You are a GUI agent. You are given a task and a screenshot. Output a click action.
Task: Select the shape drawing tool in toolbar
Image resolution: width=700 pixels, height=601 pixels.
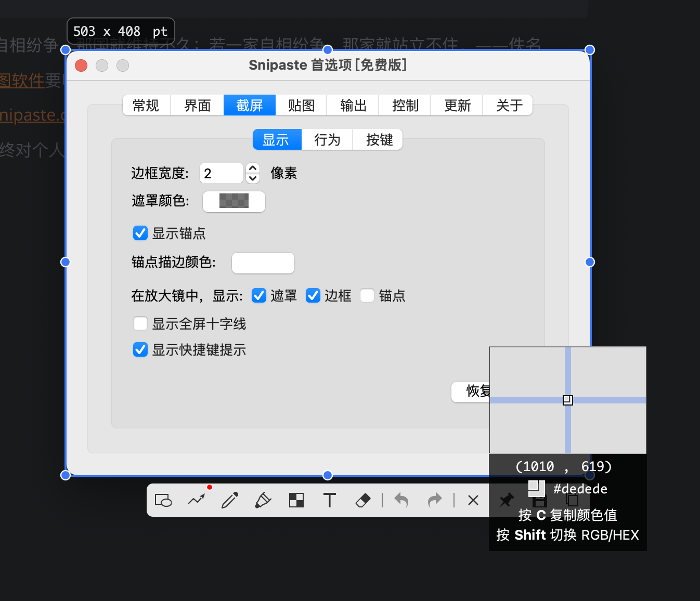[163, 500]
